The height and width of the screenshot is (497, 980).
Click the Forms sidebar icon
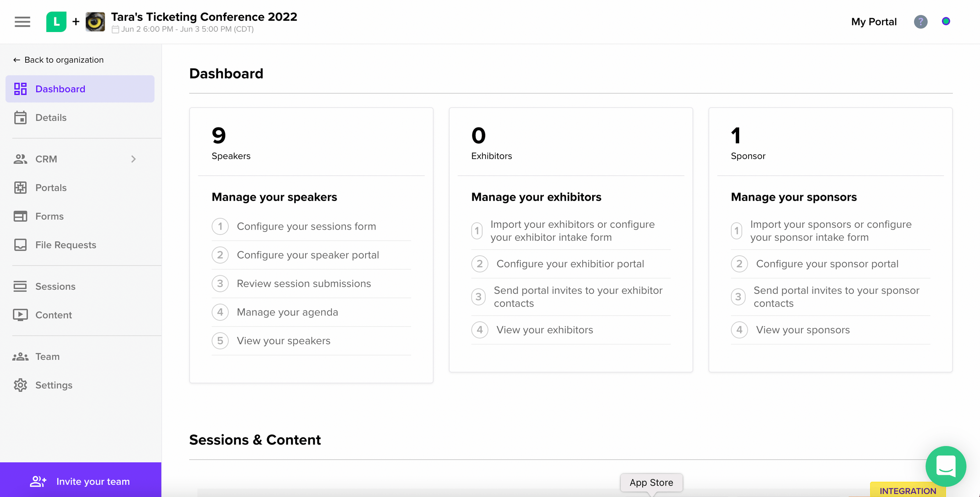click(x=21, y=216)
